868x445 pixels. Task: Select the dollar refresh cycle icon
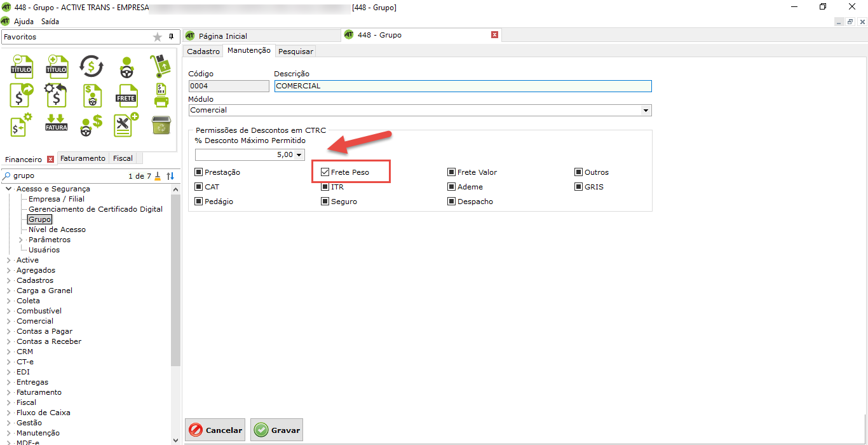click(92, 66)
